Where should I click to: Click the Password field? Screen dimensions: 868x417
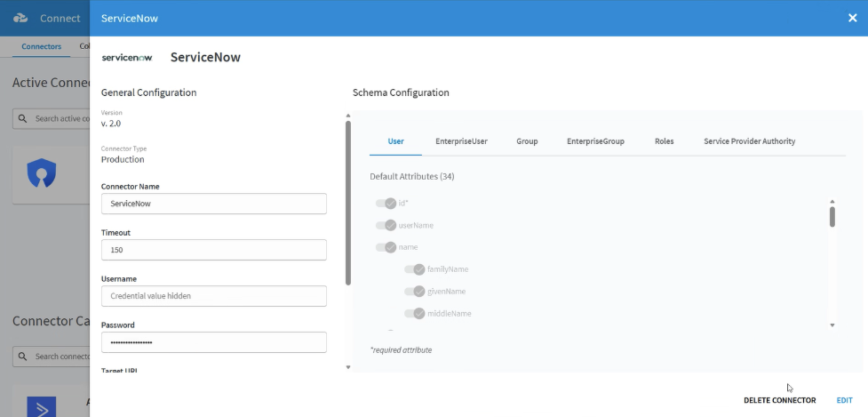tap(214, 342)
